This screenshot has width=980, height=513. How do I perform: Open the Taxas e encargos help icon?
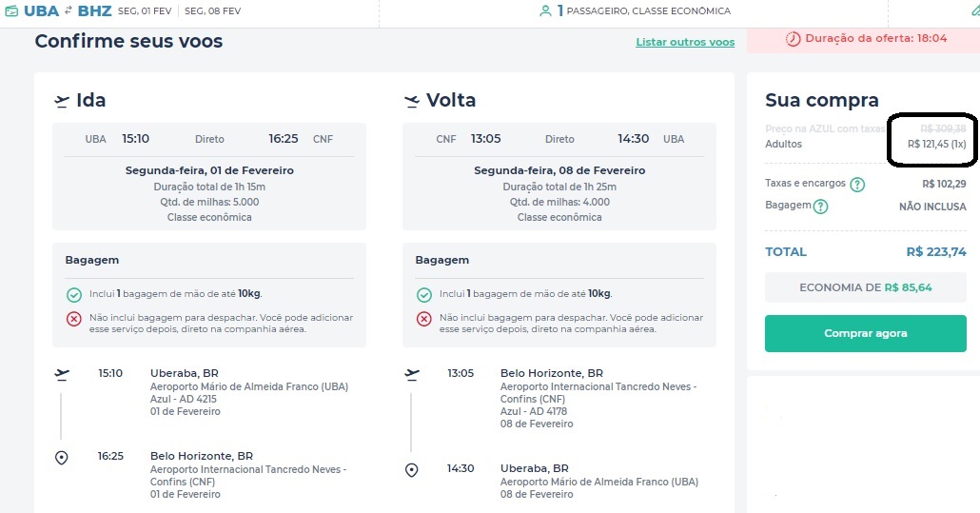pyautogui.click(x=857, y=185)
